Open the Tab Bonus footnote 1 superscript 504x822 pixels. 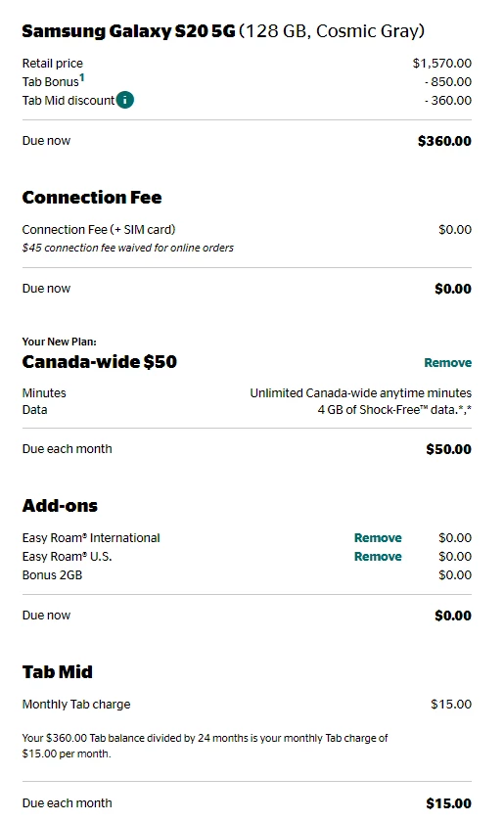click(x=82, y=77)
